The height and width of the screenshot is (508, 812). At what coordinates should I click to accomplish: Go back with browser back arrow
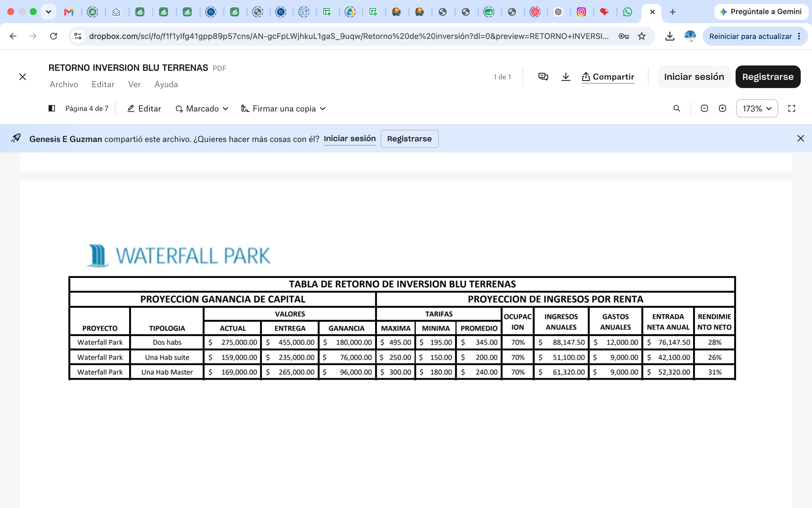tap(13, 36)
